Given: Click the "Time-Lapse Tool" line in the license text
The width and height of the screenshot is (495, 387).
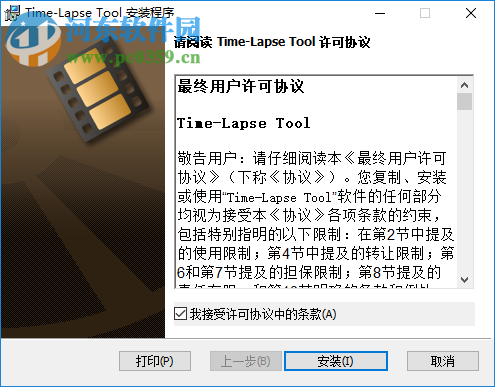Looking at the screenshot, I should pos(244,123).
